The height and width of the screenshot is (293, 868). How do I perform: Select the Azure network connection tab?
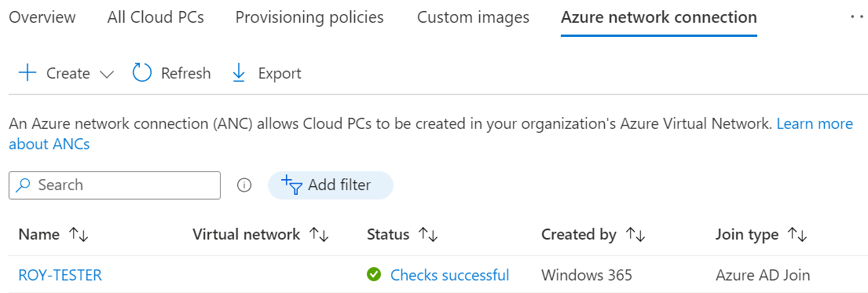click(x=659, y=17)
